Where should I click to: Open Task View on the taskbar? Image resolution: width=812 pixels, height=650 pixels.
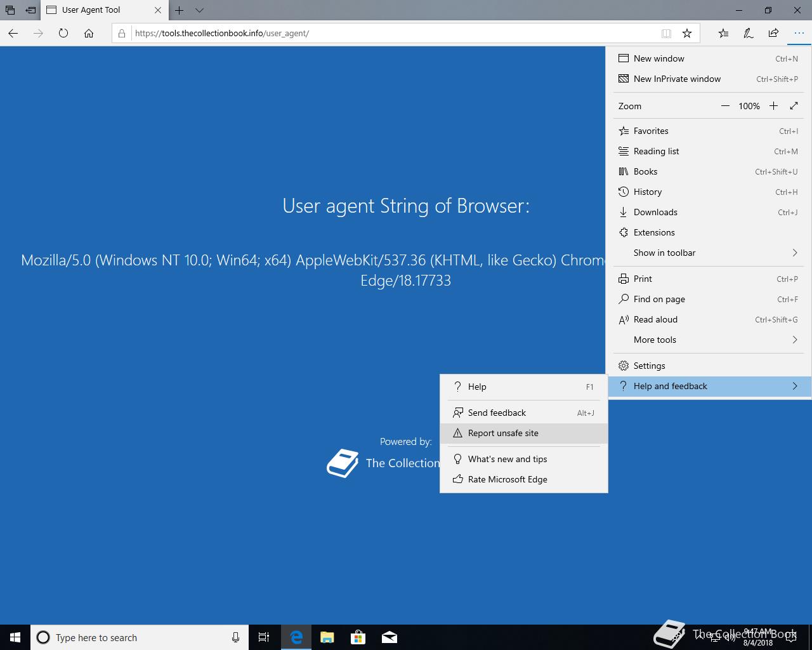tap(264, 637)
